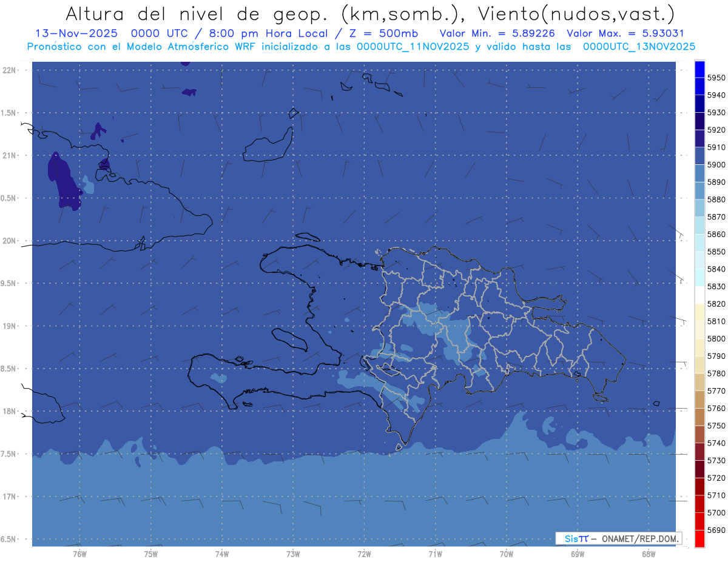The width and height of the screenshot is (728, 562).
Task: Click the 5830 colorbar value
Action: (716, 287)
